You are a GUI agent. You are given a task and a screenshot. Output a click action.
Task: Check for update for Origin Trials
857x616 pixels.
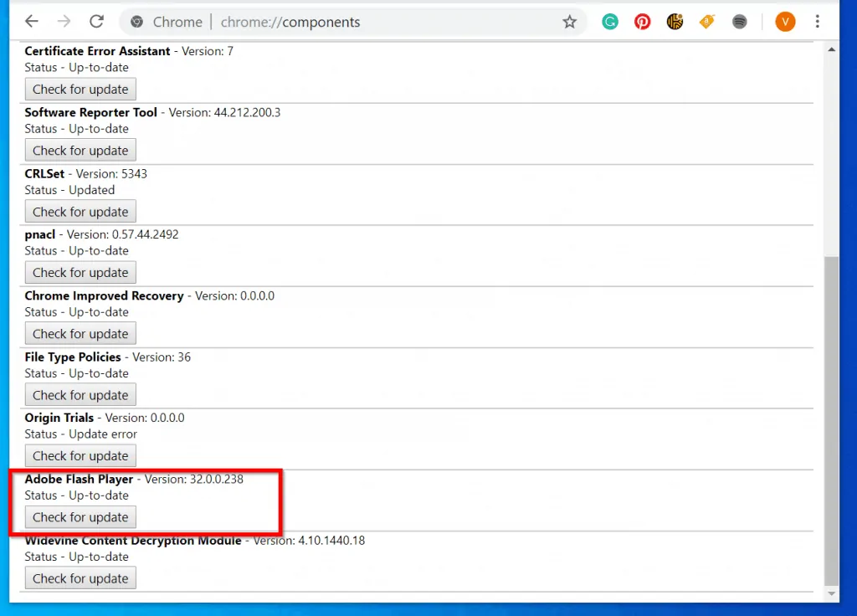click(80, 456)
